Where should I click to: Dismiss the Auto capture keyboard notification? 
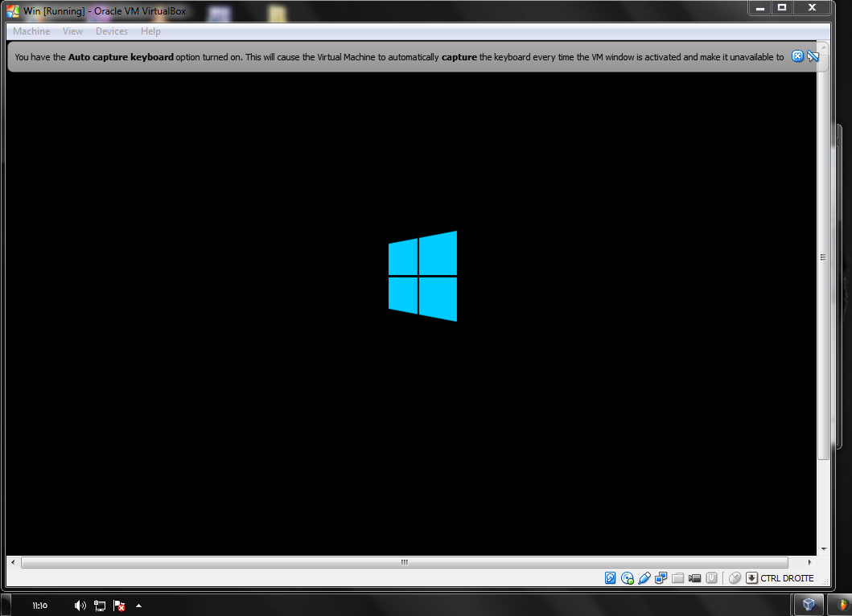click(797, 56)
